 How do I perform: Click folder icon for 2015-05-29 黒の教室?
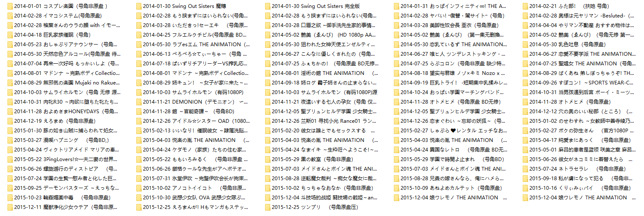(x=267, y=159)
